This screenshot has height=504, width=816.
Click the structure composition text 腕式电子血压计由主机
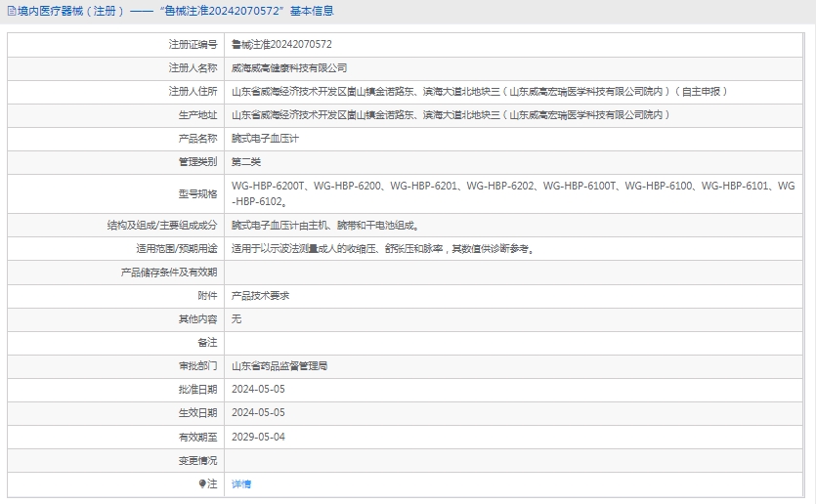pyautogui.click(x=324, y=225)
